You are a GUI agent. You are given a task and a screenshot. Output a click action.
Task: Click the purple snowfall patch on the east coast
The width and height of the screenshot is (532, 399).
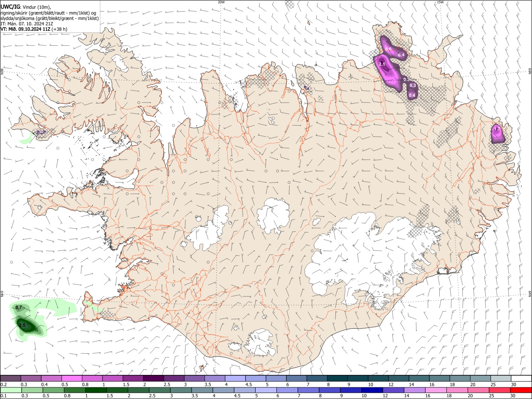tap(498, 133)
